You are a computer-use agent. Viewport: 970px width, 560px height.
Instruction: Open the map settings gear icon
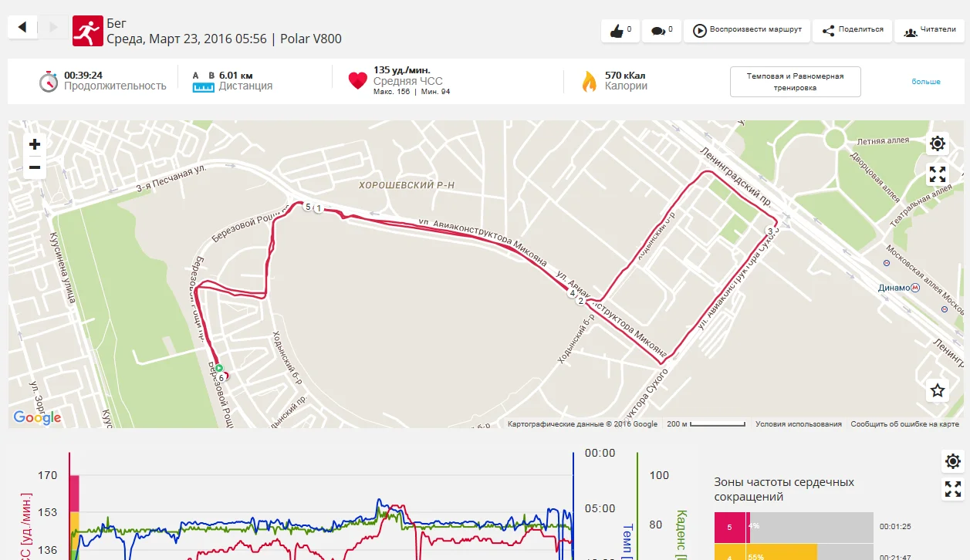pos(938,143)
